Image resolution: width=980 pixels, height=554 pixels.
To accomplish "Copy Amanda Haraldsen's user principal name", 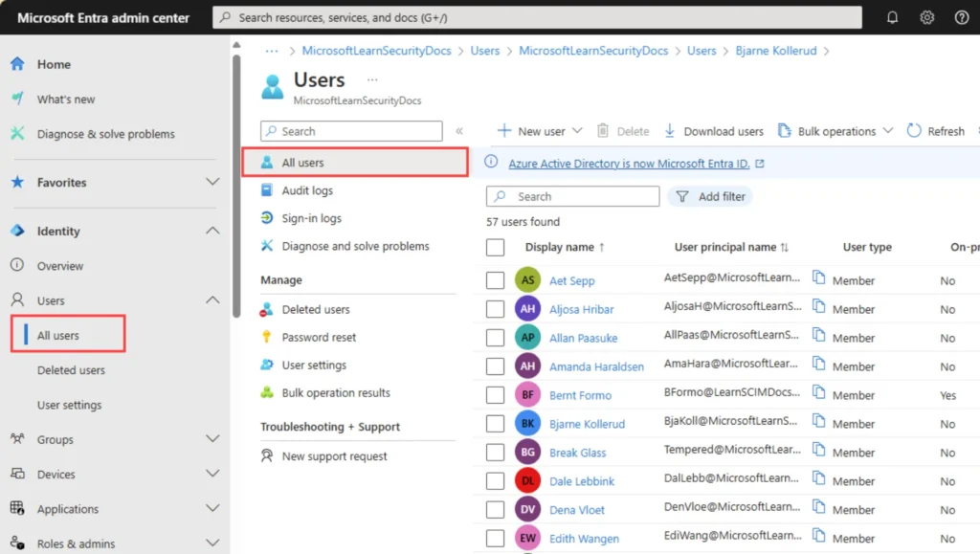I will tap(819, 364).
